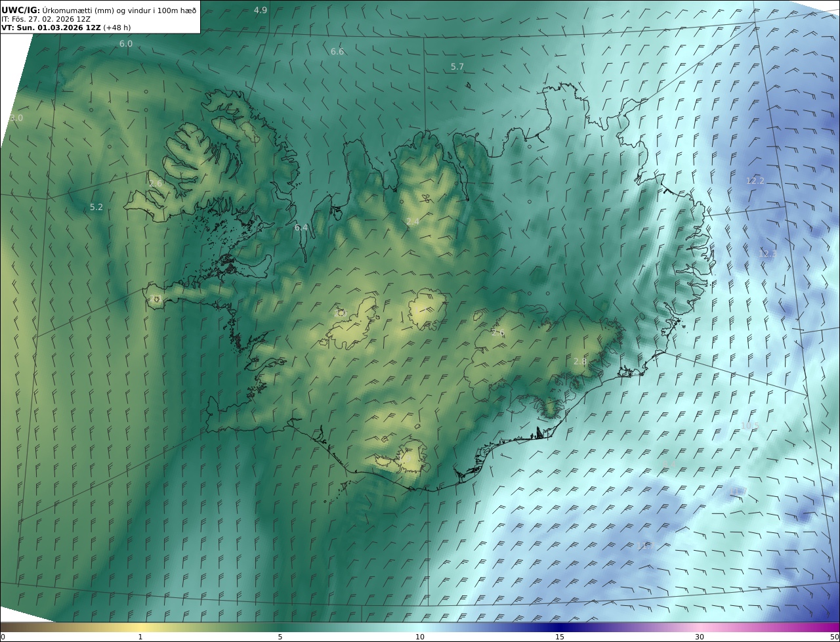The image size is (840, 642).
Task: Click the 1 tick on color scale
Action: click(x=140, y=637)
